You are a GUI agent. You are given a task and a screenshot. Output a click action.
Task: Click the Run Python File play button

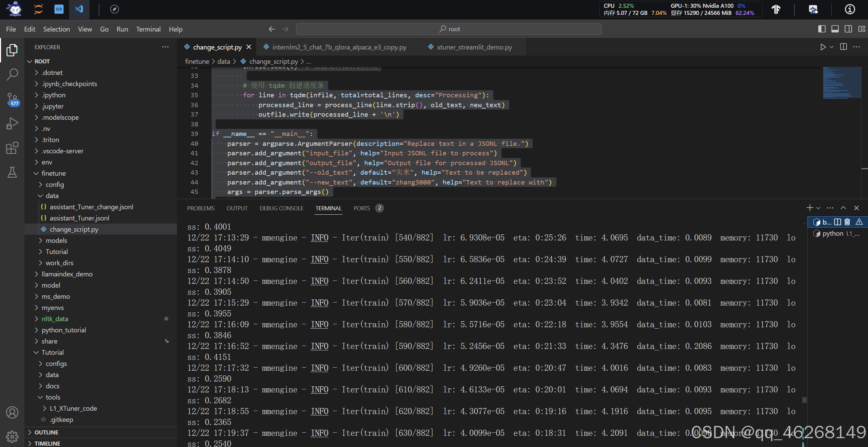[x=823, y=47]
